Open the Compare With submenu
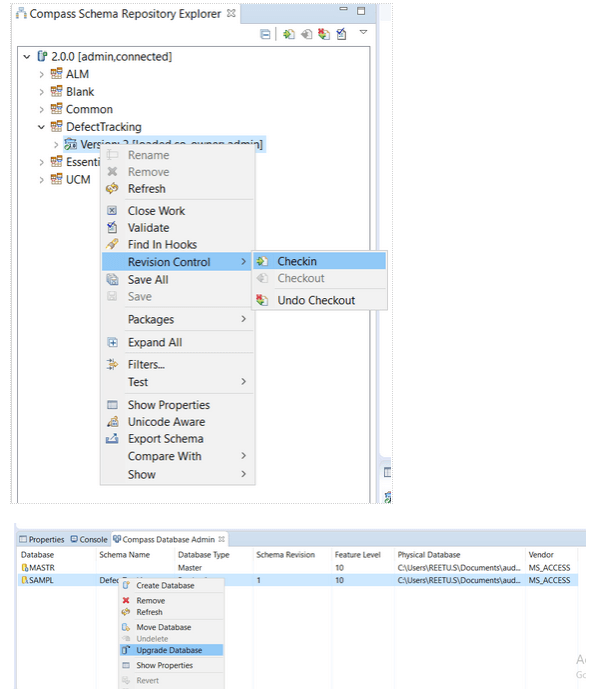 pyautogui.click(x=178, y=457)
